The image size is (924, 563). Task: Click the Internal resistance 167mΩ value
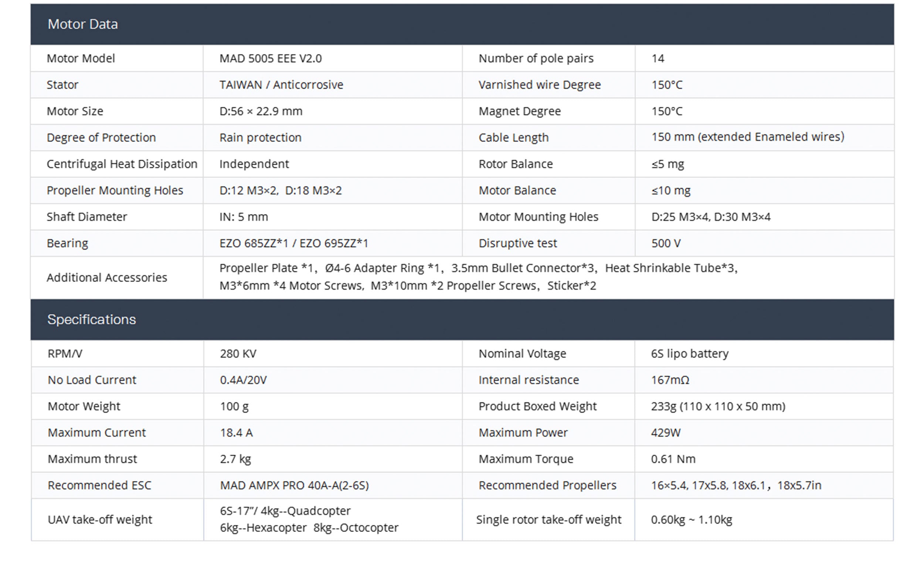coord(670,380)
